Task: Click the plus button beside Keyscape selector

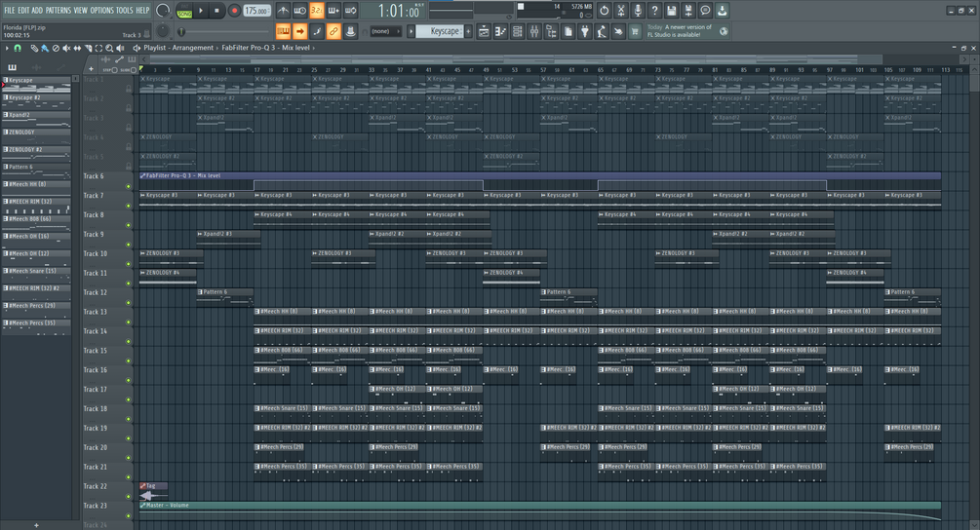Action: pos(468,31)
